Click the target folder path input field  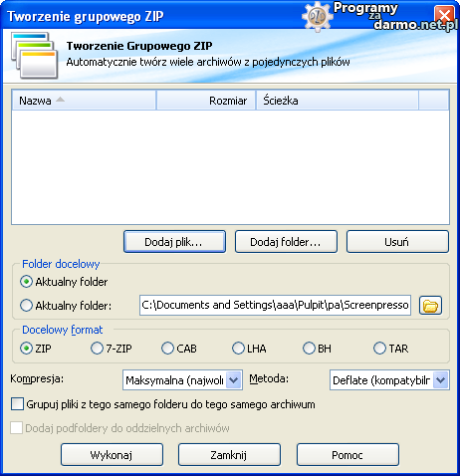pos(275,305)
